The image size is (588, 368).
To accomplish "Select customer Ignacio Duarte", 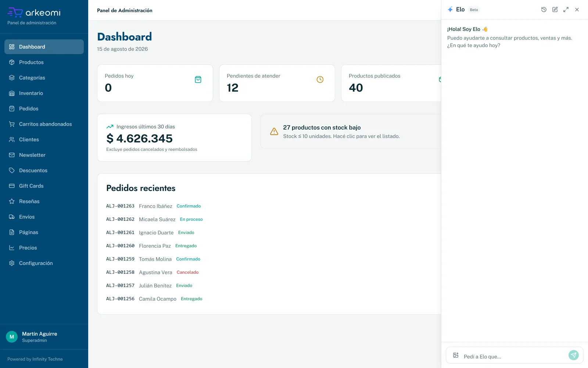I will pos(156,233).
